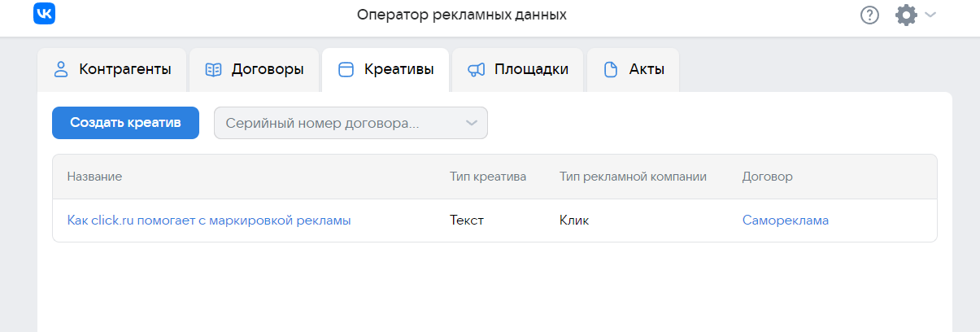
Task: Click the Создать креатив button
Action: click(125, 123)
